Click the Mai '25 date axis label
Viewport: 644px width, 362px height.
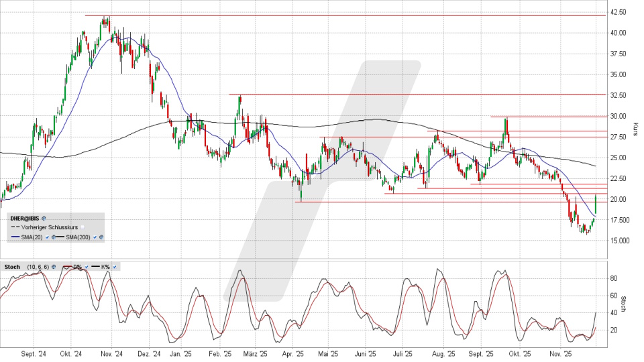[327, 353]
